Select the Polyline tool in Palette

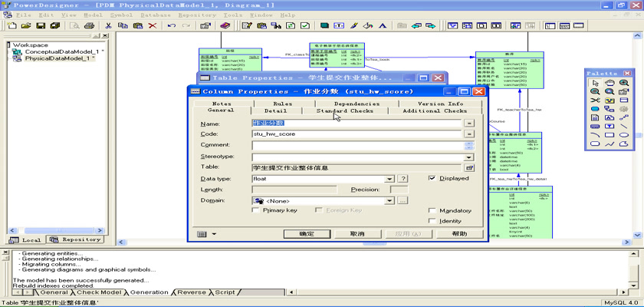(x=609, y=144)
